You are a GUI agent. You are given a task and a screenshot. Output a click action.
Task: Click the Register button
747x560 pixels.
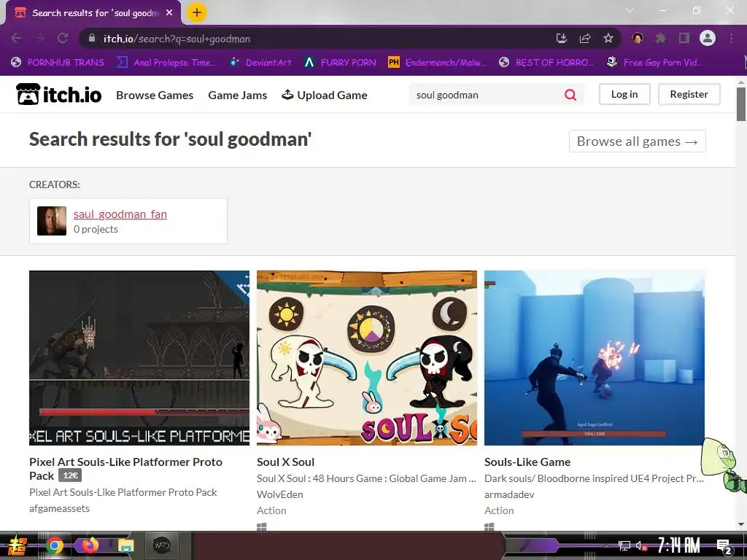click(x=689, y=94)
